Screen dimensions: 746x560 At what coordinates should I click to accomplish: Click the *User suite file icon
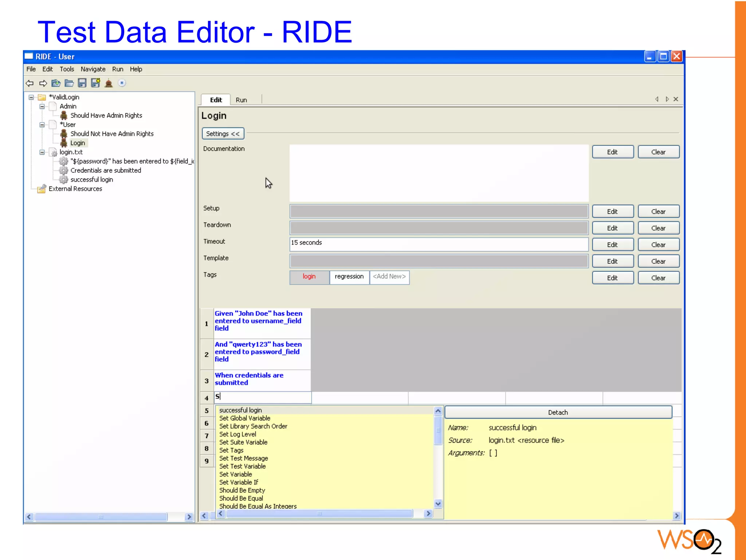click(x=53, y=125)
